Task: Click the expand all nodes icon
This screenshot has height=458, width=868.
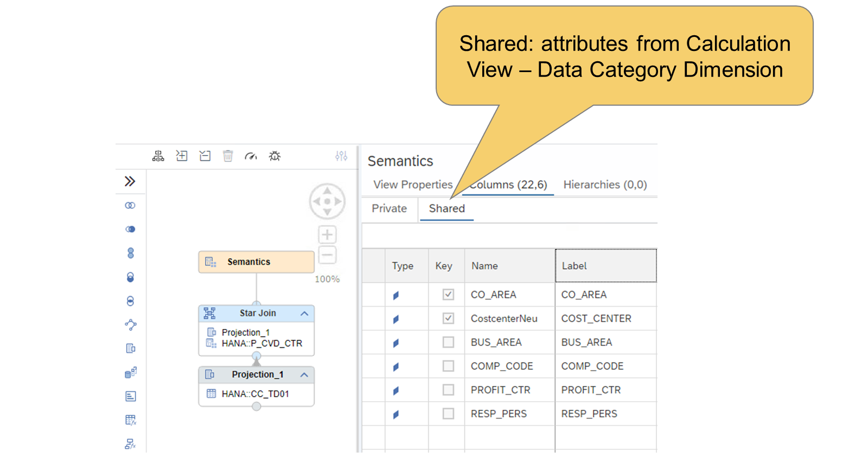Action: pos(182,156)
